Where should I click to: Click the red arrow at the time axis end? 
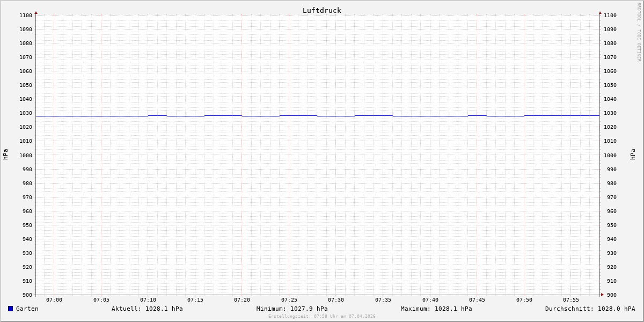602,295
